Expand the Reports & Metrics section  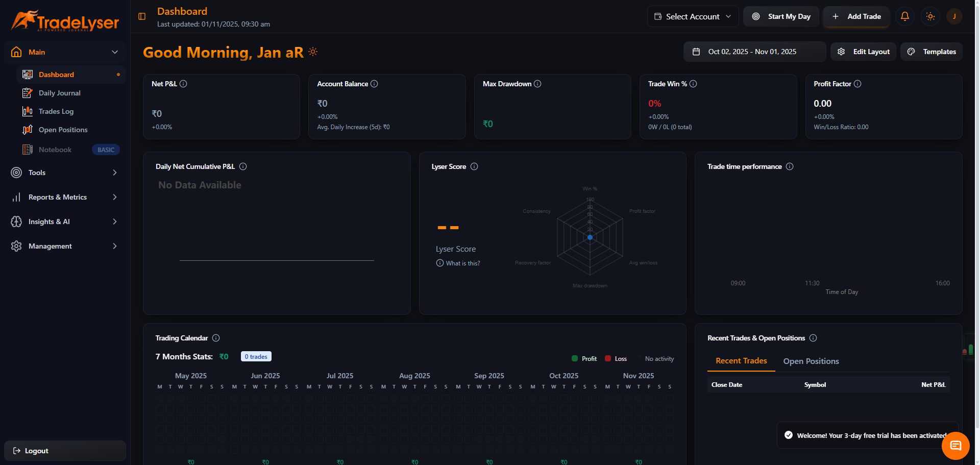click(x=65, y=197)
